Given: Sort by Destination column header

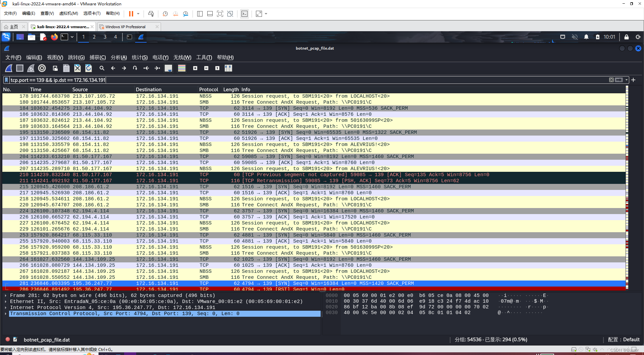Looking at the screenshot, I should coord(166,90).
